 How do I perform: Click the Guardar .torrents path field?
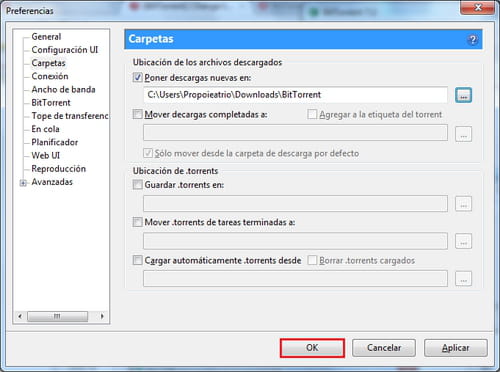pyautogui.click(x=295, y=204)
